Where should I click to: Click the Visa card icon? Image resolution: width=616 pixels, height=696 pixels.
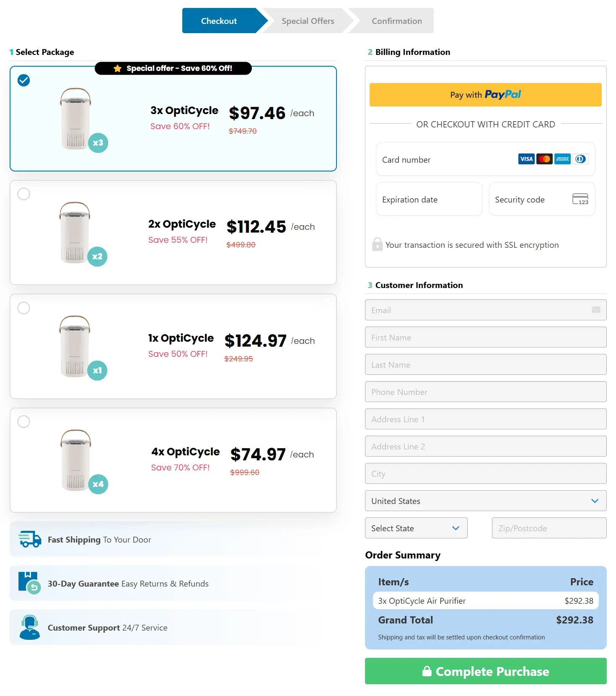tap(526, 159)
